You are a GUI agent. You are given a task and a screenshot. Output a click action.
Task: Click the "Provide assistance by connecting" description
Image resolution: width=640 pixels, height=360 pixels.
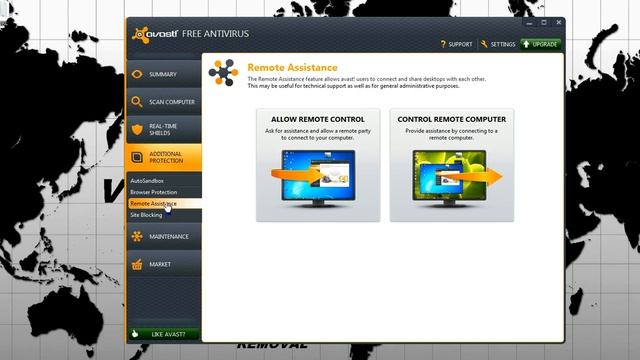pyautogui.click(x=451, y=134)
